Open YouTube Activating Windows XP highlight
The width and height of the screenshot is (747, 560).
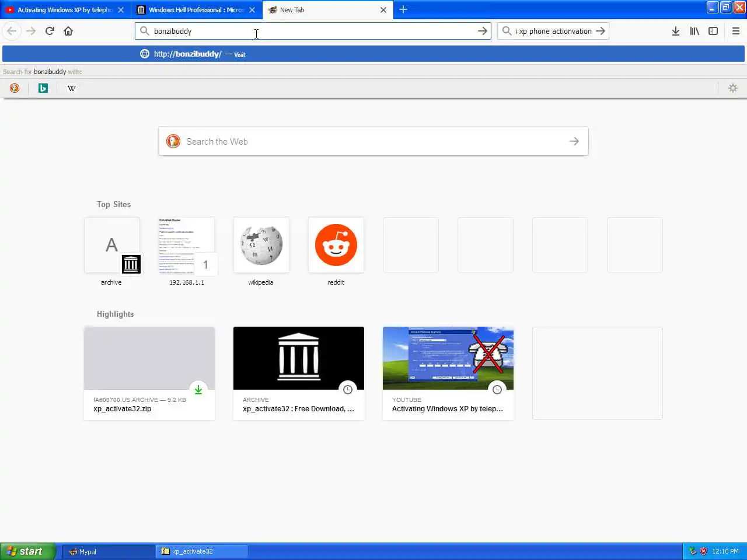click(x=448, y=373)
